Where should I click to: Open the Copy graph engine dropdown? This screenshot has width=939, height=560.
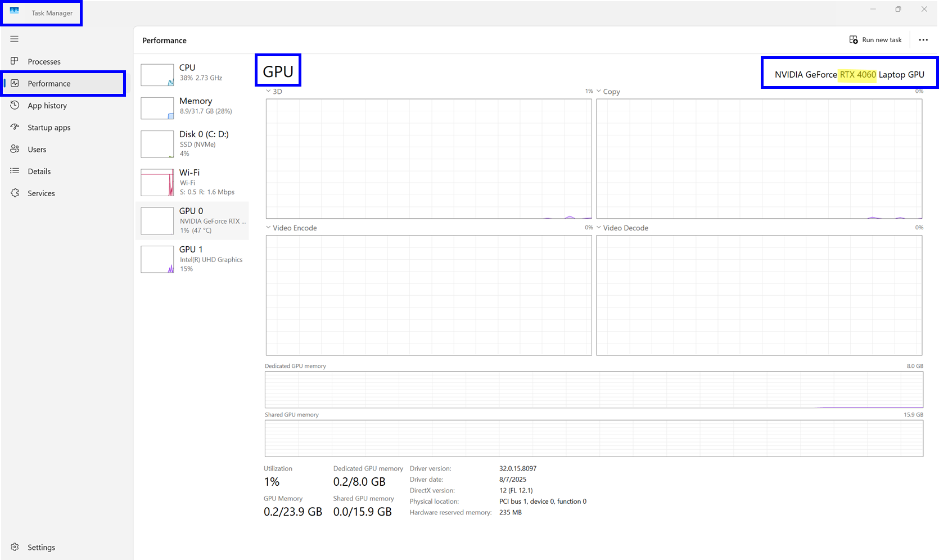coord(599,91)
